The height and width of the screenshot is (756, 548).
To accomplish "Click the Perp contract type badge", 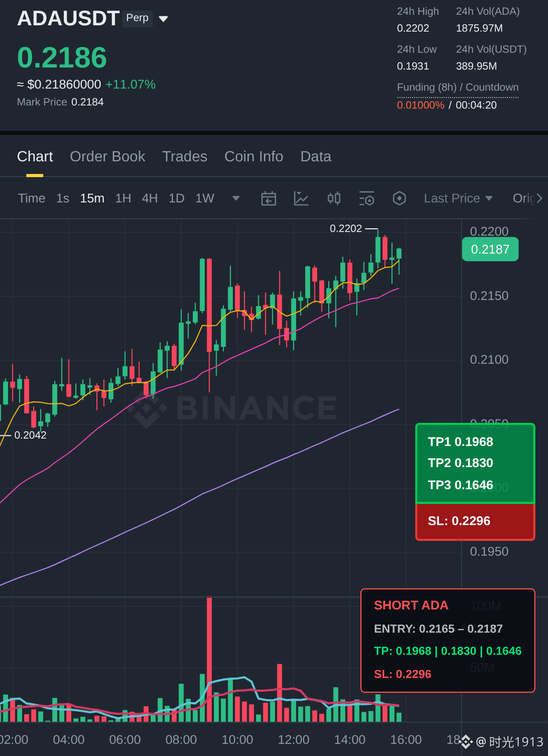I will click(138, 18).
